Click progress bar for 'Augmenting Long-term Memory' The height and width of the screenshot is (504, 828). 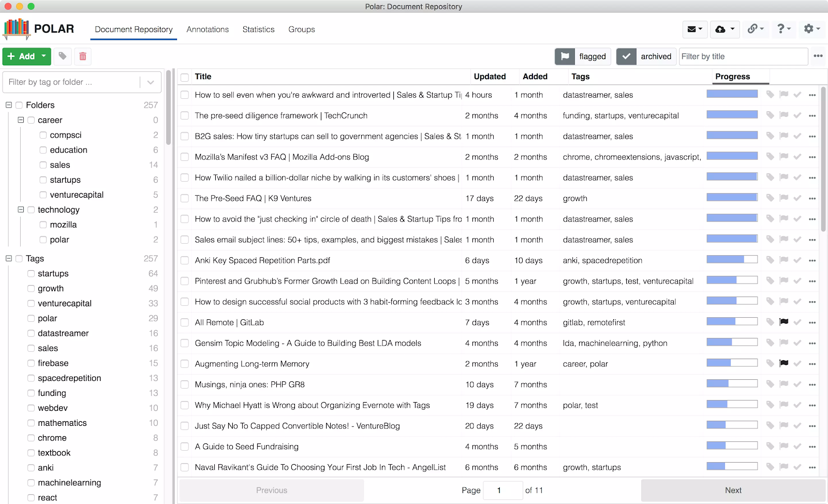tap(732, 363)
